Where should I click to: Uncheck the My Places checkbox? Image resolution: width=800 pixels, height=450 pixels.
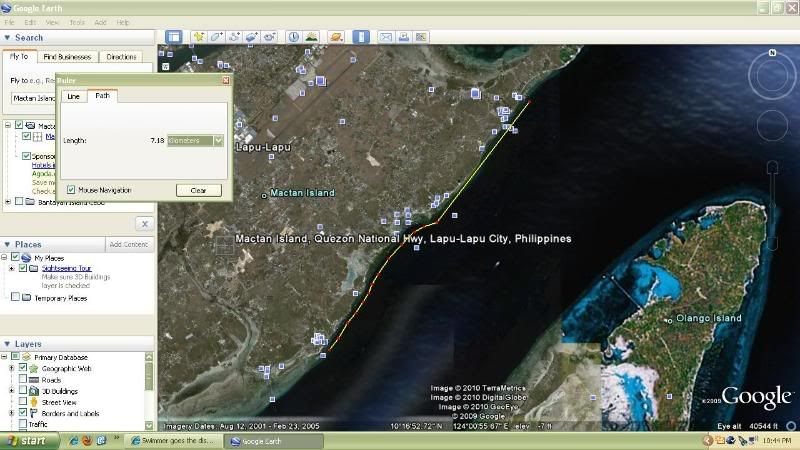[x=15, y=257]
